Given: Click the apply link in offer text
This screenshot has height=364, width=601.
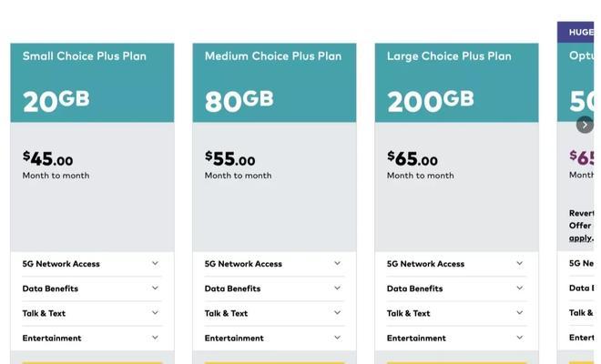Looking at the screenshot, I should (x=581, y=238).
